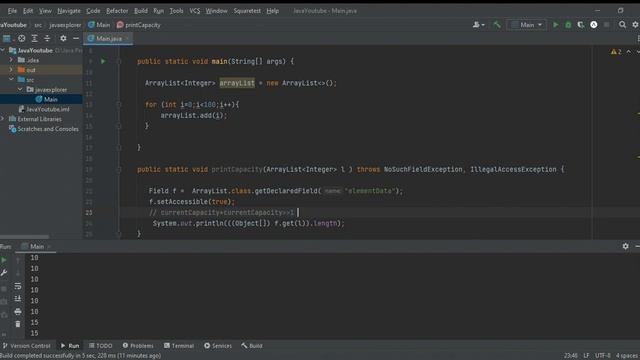Collapse the src folder
This screenshot has height=360, width=640.
point(11,80)
